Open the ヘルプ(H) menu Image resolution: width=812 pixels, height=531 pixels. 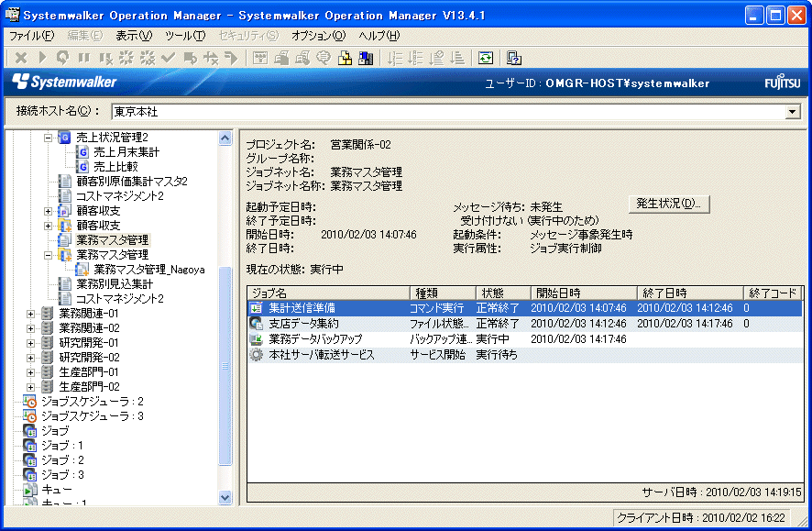(x=379, y=35)
